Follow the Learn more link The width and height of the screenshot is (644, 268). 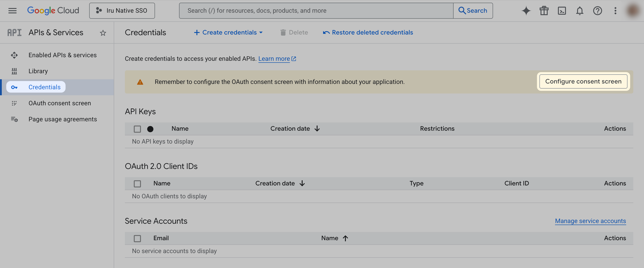coord(274,59)
